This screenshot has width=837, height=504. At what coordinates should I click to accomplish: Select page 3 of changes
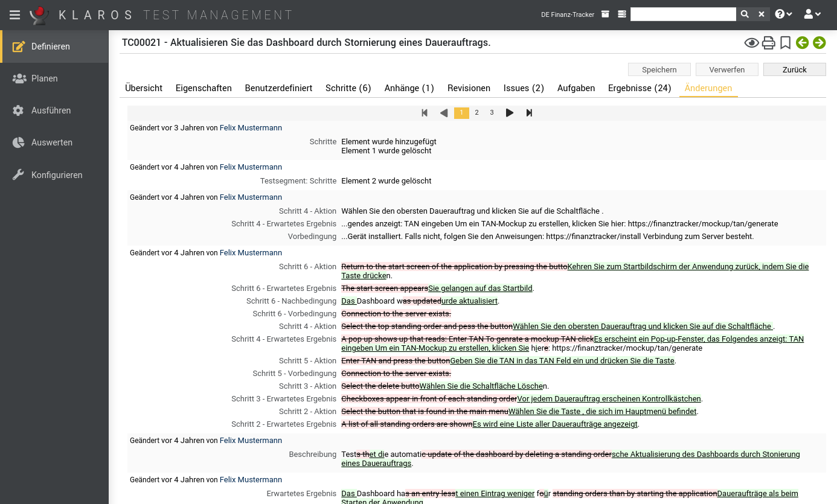(492, 113)
